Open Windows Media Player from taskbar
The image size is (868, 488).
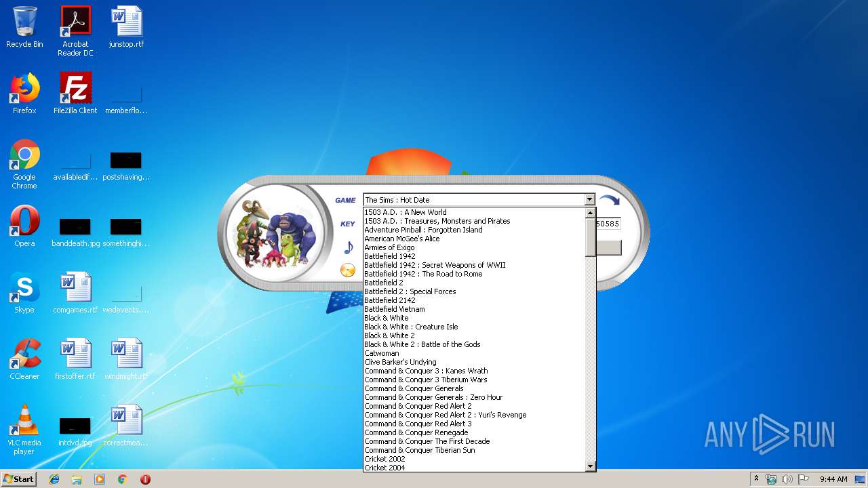click(x=100, y=479)
